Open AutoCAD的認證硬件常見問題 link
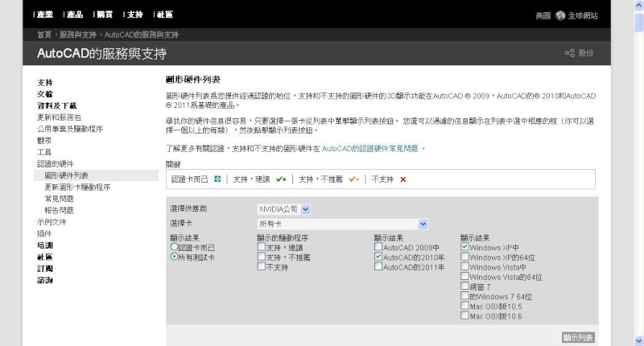644x346 pixels. 369,149
